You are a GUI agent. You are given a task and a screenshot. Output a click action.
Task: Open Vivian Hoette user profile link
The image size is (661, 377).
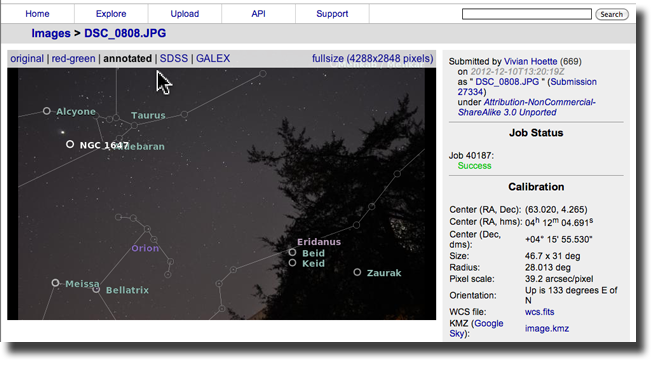(x=530, y=62)
